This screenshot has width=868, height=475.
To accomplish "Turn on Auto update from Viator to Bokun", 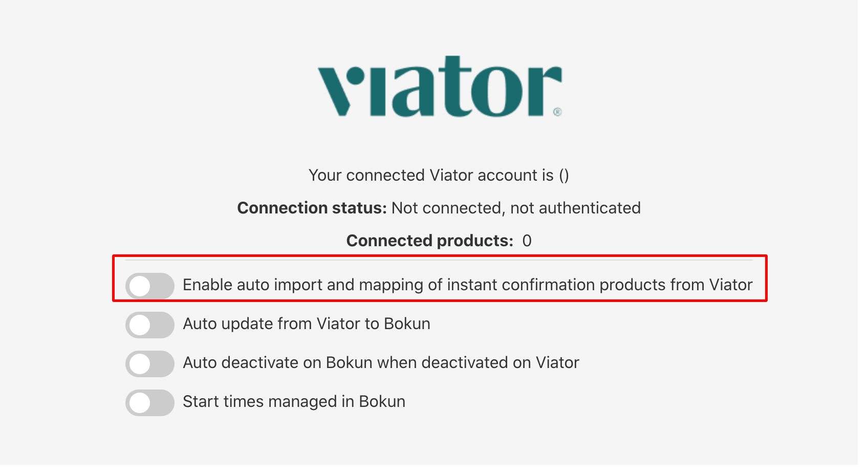I will point(150,325).
